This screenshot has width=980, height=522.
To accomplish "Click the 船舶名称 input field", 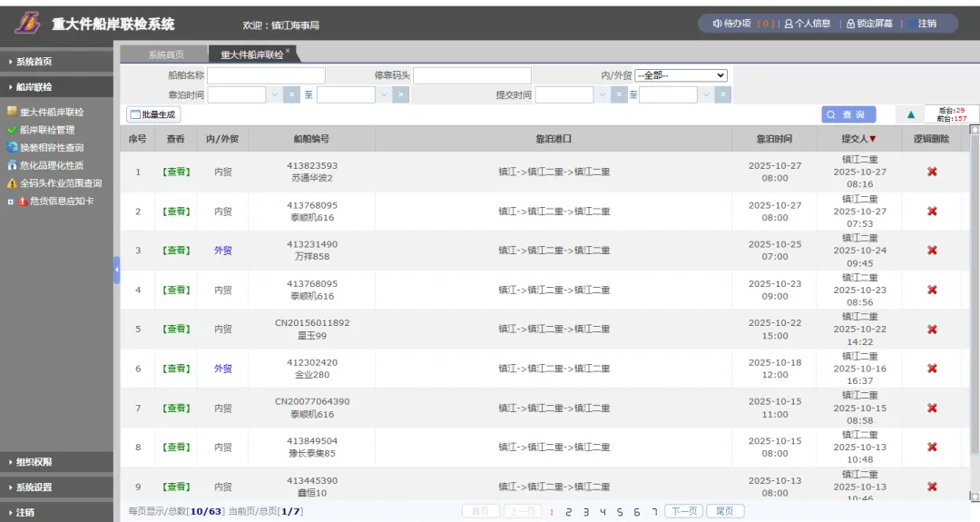I will 266,75.
